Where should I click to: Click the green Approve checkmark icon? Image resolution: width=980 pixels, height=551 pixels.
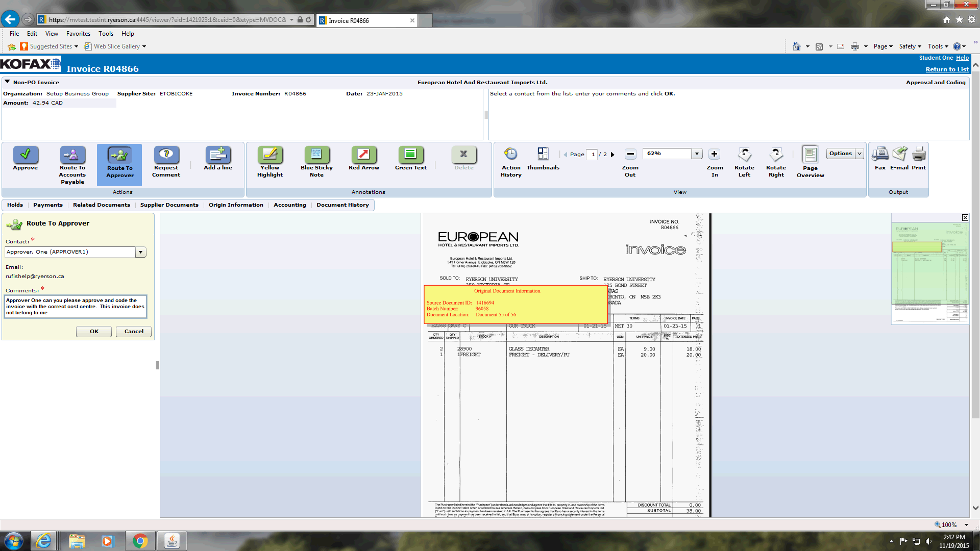(x=26, y=155)
